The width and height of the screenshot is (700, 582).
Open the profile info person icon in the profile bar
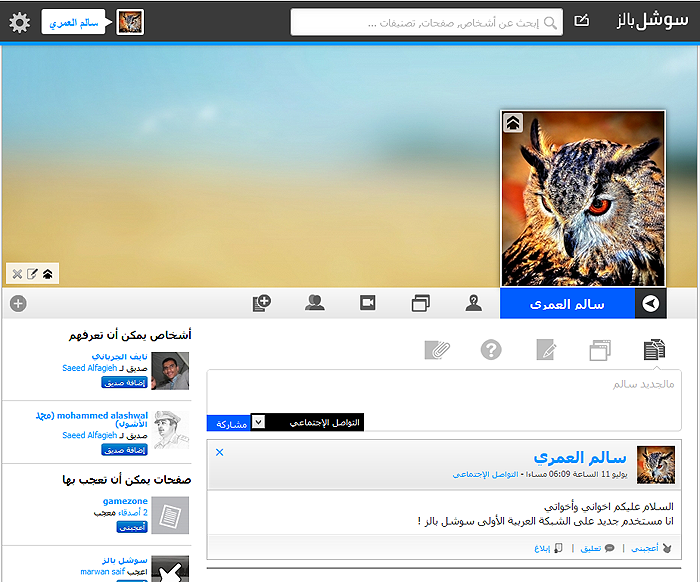(x=474, y=303)
